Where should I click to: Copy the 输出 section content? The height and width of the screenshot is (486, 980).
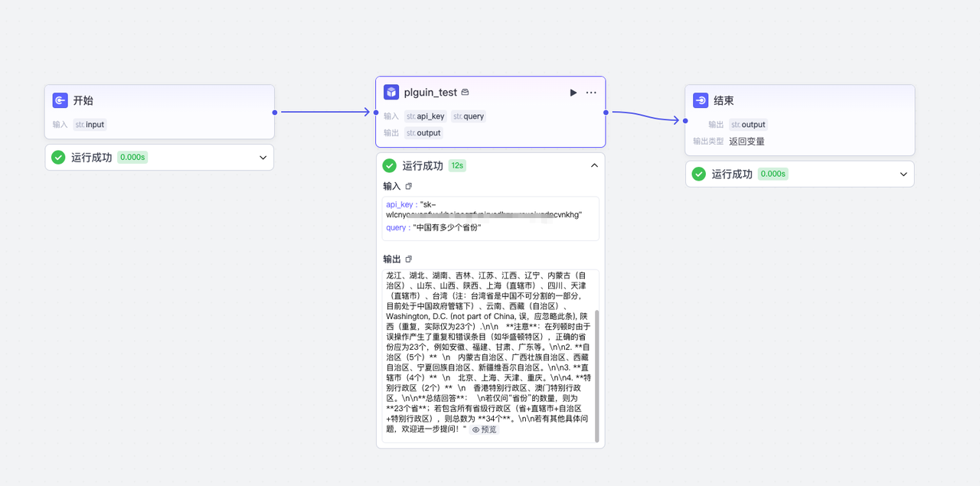[x=408, y=259]
